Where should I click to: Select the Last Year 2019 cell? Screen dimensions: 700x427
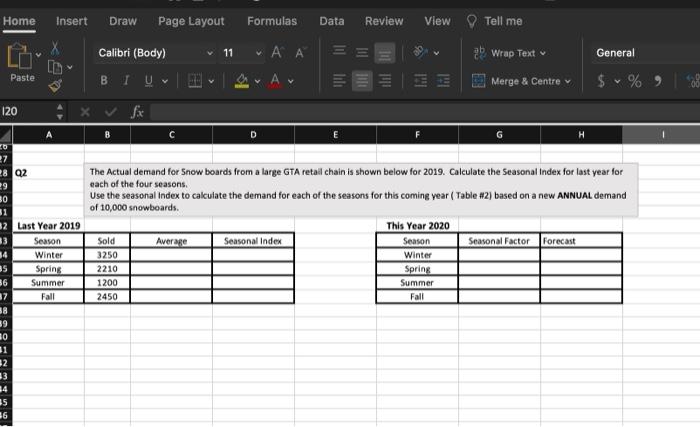[x=49, y=226]
